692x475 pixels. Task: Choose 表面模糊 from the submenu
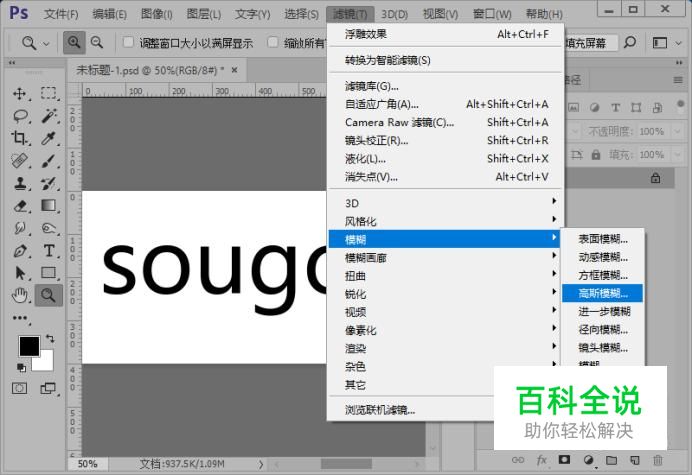coord(602,239)
